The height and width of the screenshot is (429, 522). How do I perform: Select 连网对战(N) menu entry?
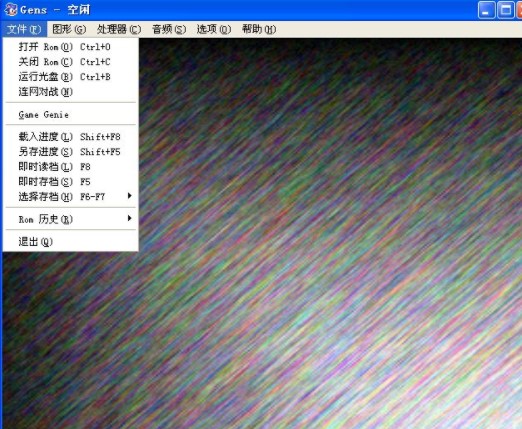click(71, 92)
